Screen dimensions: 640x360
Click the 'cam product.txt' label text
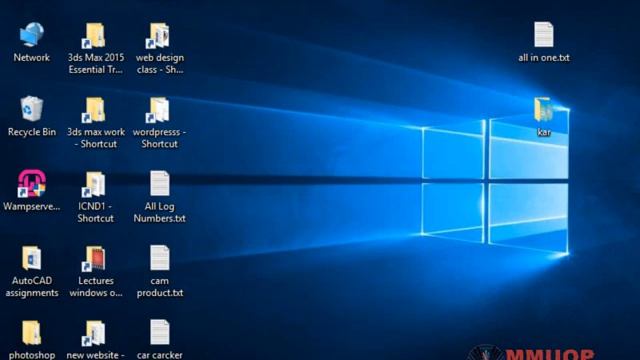pos(160,287)
